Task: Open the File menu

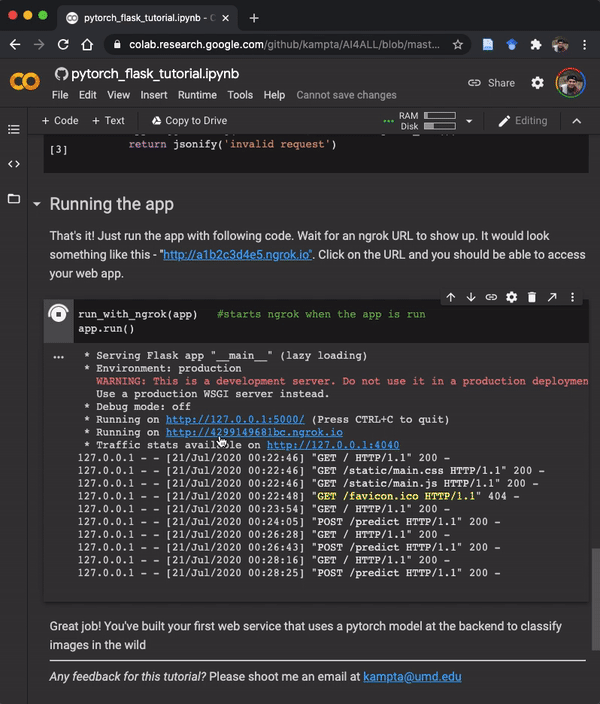Action: tap(60, 95)
